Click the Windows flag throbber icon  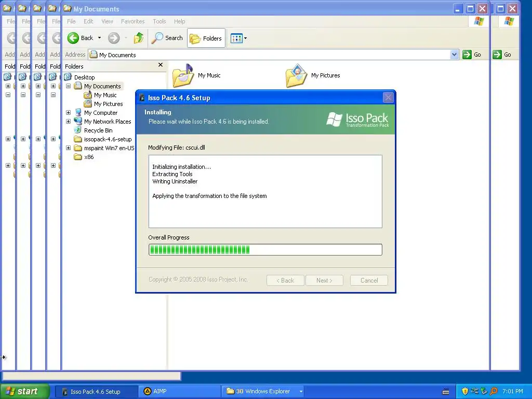coord(478,21)
